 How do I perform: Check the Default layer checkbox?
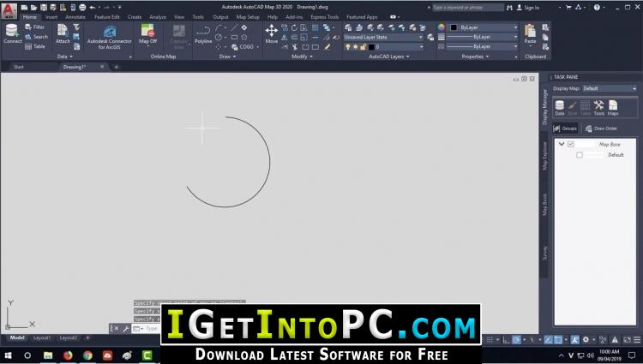point(580,155)
